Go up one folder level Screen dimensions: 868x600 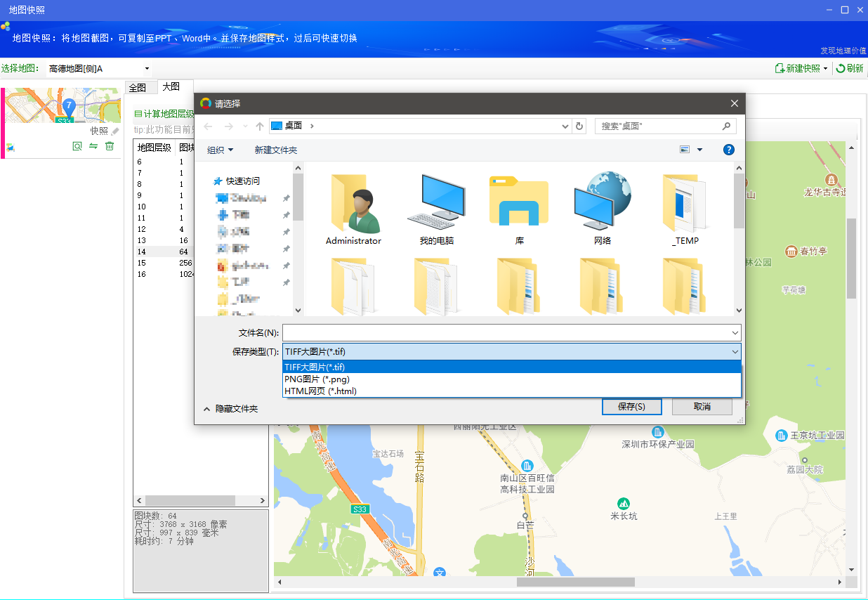(260, 126)
